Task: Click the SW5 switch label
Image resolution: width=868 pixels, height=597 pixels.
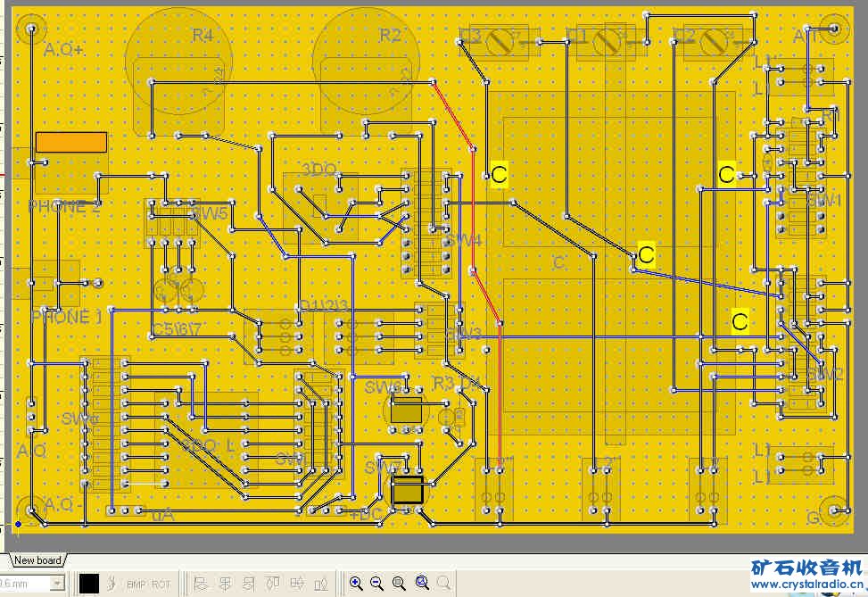Action: click(x=208, y=213)
